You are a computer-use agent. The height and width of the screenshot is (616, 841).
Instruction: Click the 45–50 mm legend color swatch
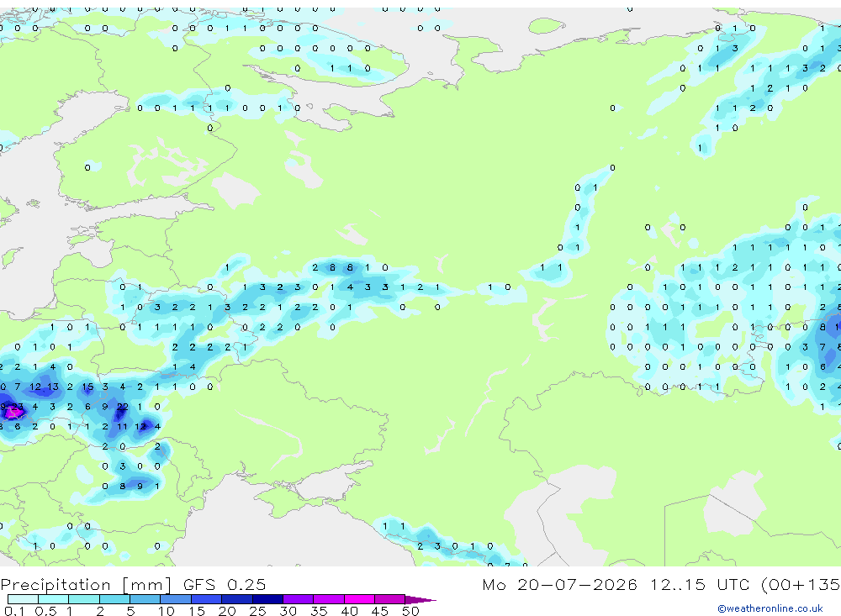click(x=389, y=599)
